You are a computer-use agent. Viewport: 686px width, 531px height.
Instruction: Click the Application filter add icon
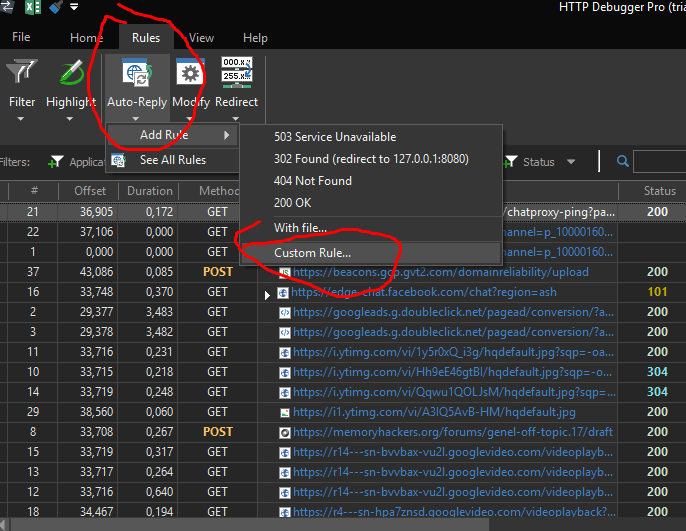(56, 162)
